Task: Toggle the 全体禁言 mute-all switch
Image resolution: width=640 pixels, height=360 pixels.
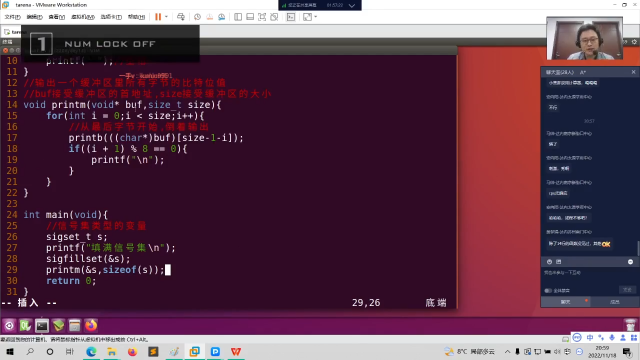Action: [x=548, y=291]
